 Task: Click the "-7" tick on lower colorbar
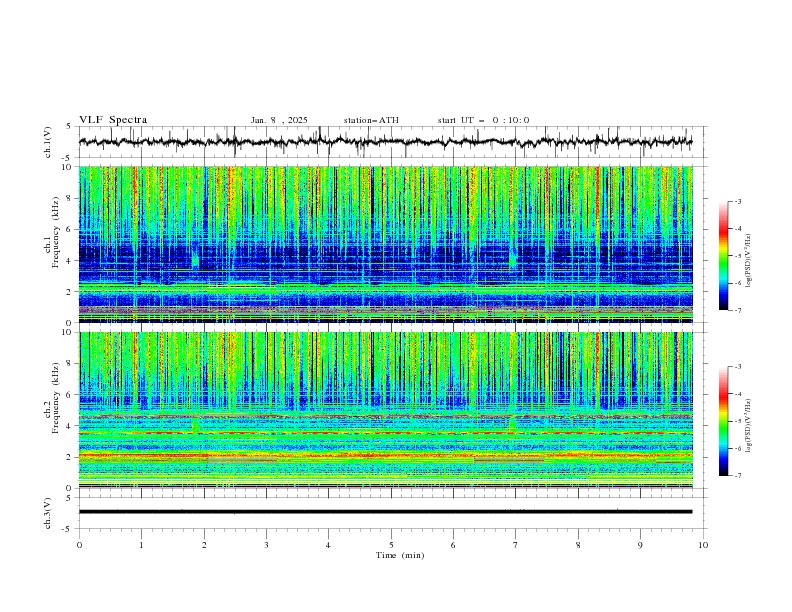(738, 475)
